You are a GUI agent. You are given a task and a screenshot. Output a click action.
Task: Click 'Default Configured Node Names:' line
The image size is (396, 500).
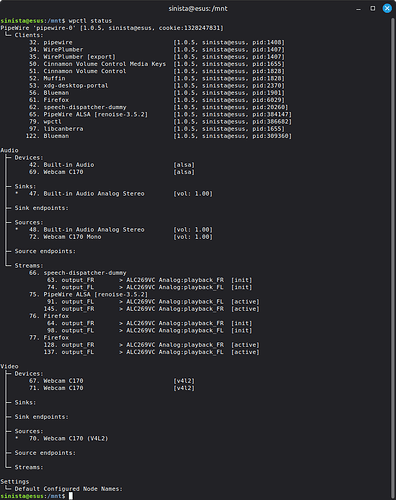point(68,489)
